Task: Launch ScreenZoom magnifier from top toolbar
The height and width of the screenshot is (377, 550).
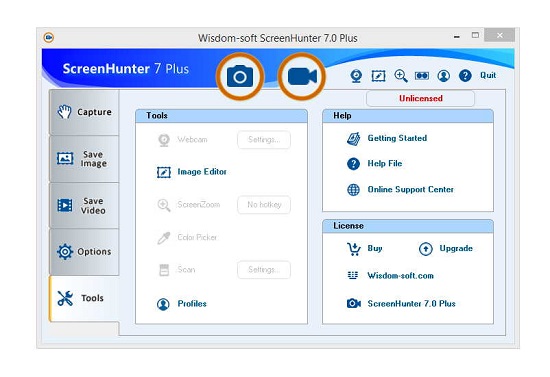Action: 401,76
